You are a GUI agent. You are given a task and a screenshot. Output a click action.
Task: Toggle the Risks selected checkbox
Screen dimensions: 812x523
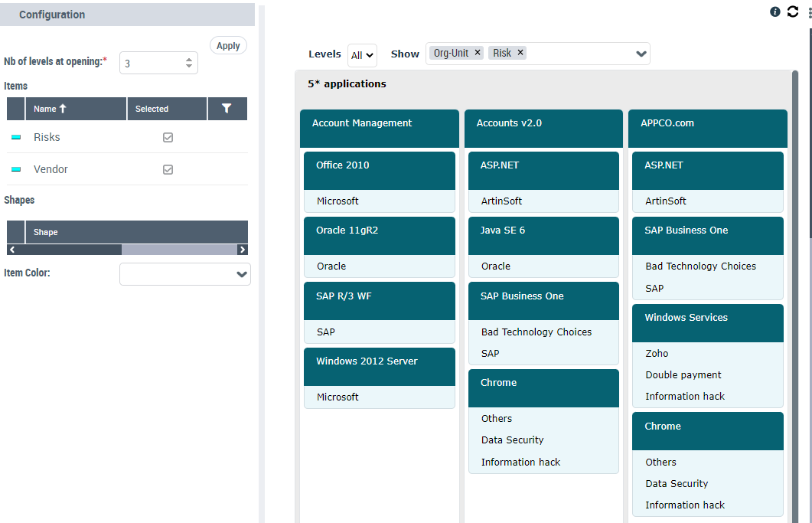tap(168, 138)
